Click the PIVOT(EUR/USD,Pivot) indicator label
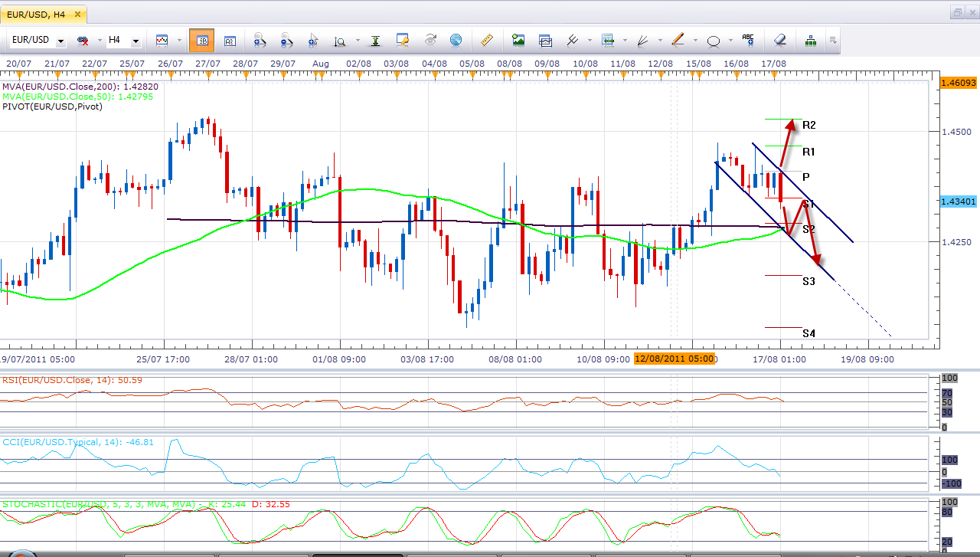This screenshot has height=557, width=980. click(x=52, y=106)
